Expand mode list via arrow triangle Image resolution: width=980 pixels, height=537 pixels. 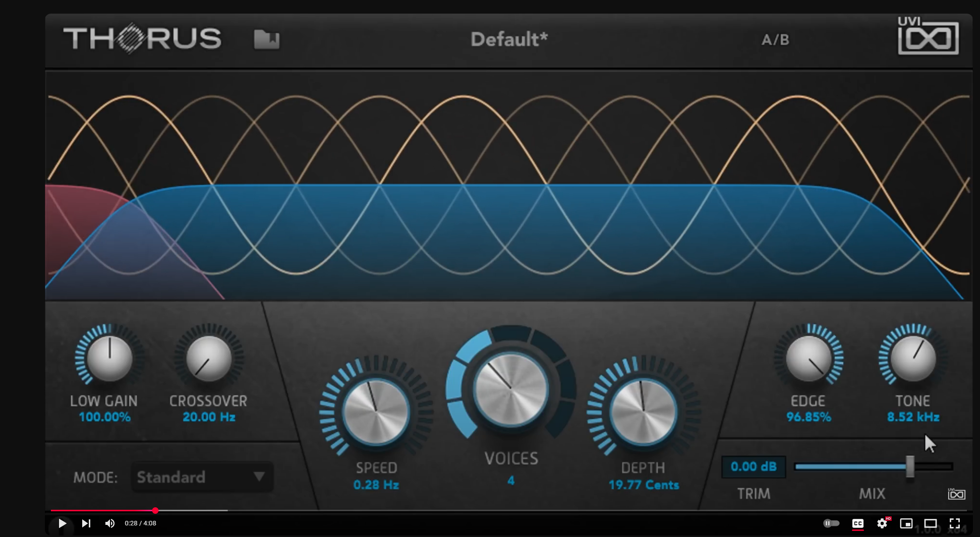[259, 476]
